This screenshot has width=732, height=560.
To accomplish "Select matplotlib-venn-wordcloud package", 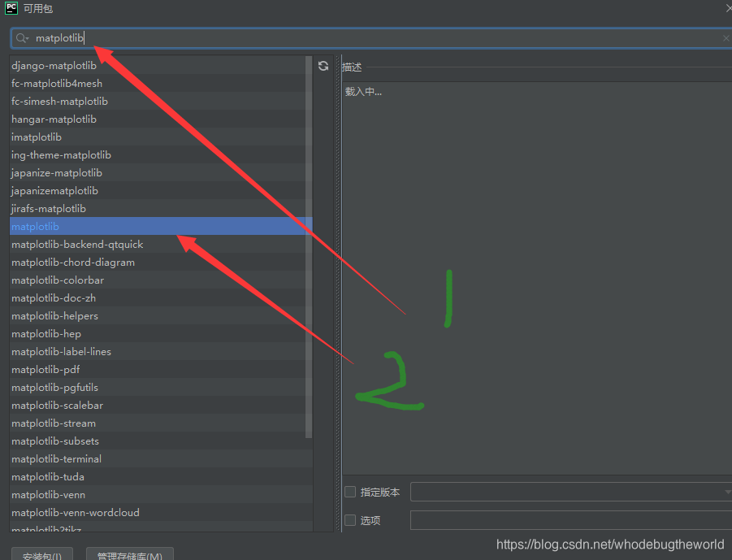I will click(x=161, y=512).
